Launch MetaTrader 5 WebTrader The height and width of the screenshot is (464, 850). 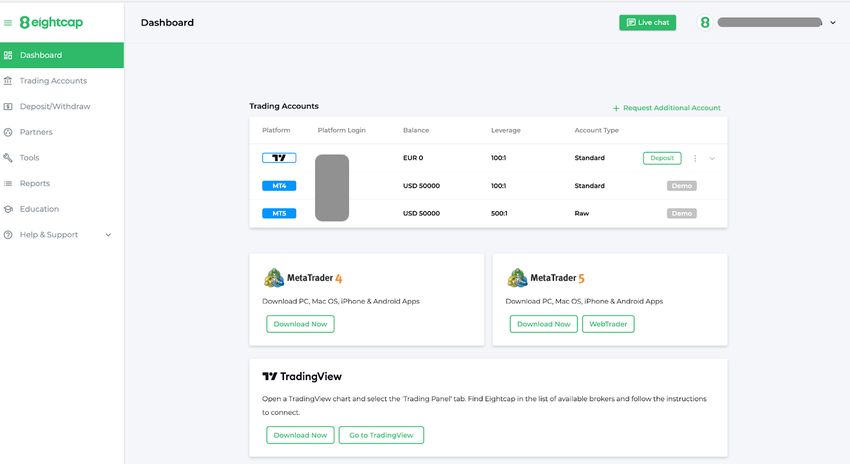(608, 324)
